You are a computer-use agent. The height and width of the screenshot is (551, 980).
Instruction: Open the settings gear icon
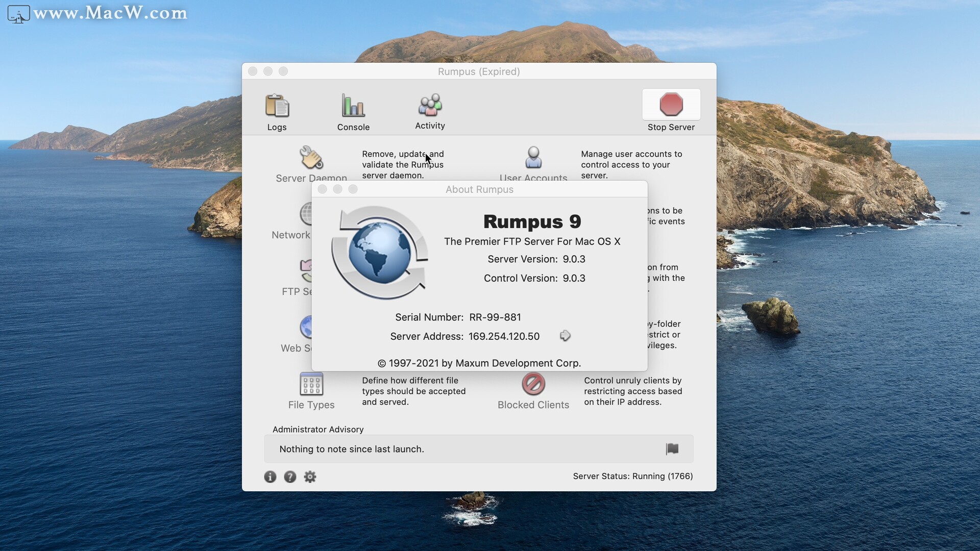310,477
